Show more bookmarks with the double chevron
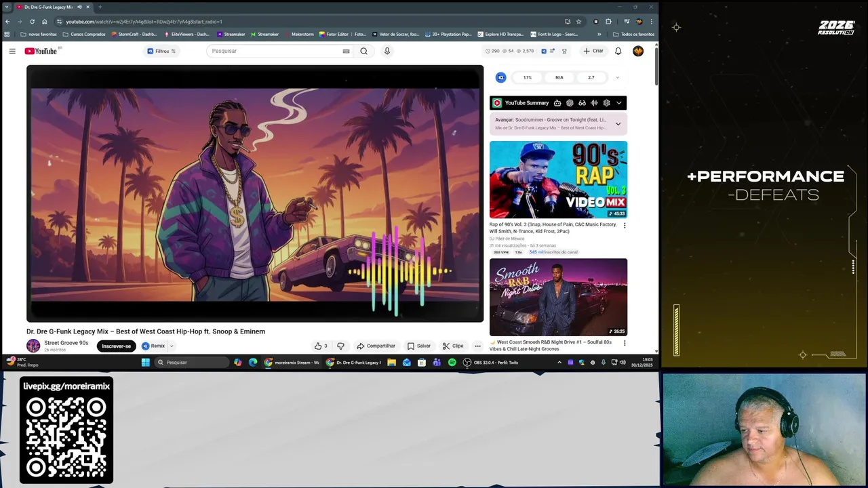 pyautogui.click(x=599, y=34)
